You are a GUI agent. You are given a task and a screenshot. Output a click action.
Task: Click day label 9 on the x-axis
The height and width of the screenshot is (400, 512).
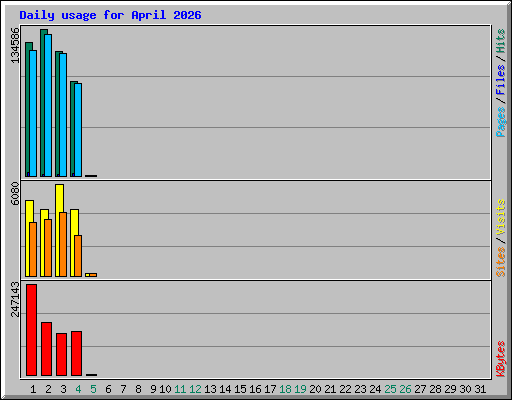coord(153,389)
